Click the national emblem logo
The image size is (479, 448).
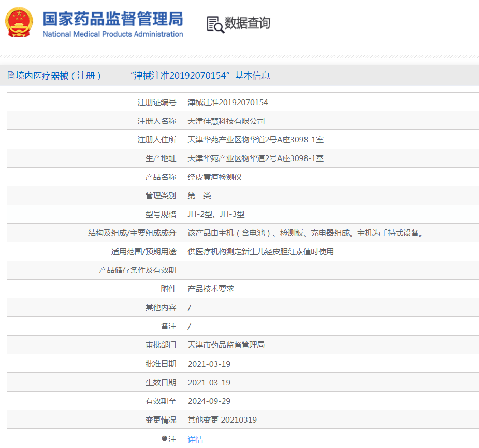19,22
